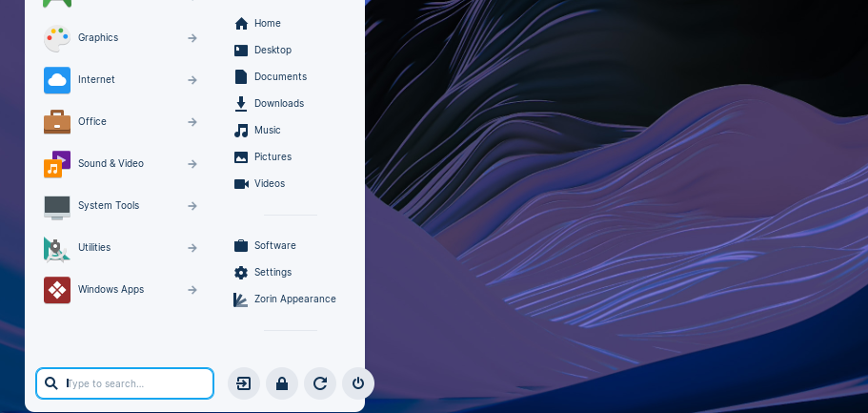Screen dimensions: 868x413
Task: Launch Zorin Appearance text entry
Action: (295, 299)
